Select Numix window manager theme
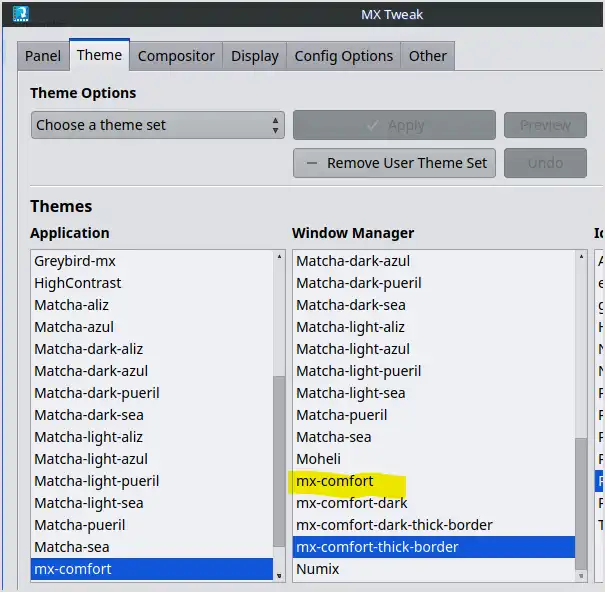Screen dimensions: 605x592 [x=434, y=569]
